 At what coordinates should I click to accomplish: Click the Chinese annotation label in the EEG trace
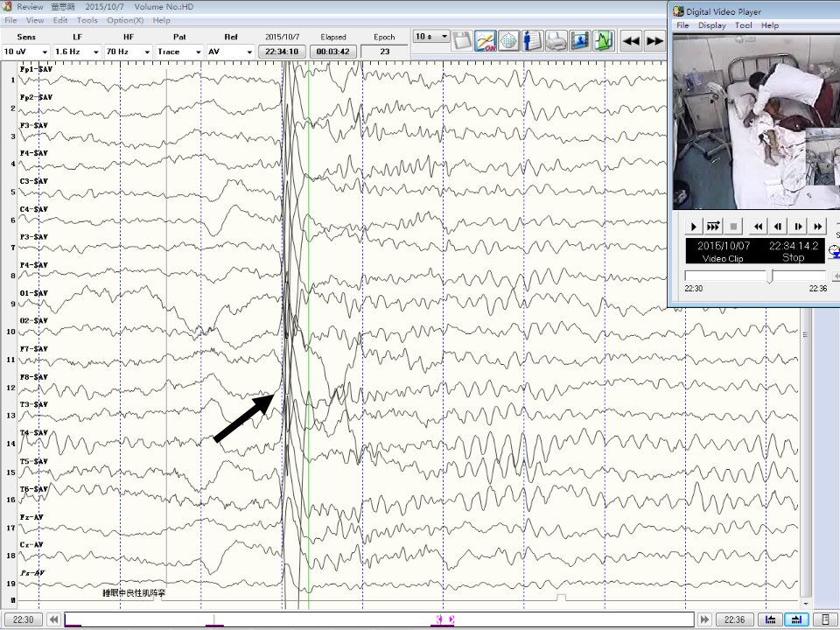point(134,593)
